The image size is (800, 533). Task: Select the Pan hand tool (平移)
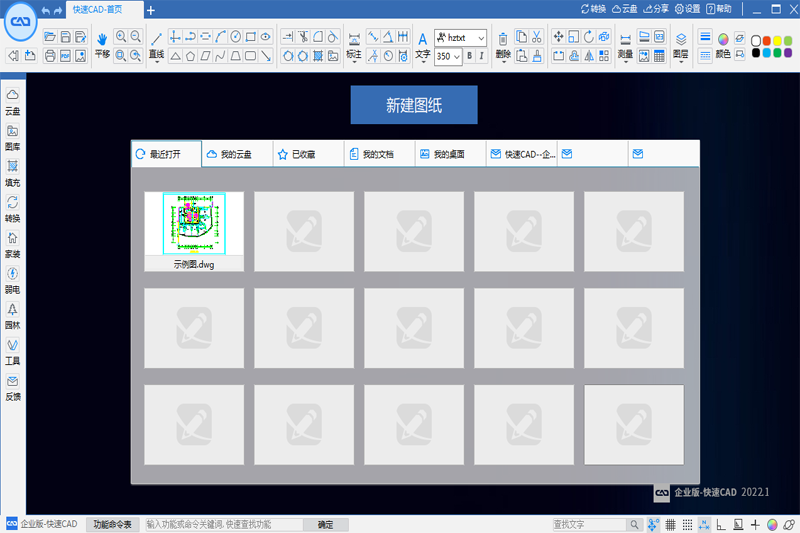(x=102, y=45)
